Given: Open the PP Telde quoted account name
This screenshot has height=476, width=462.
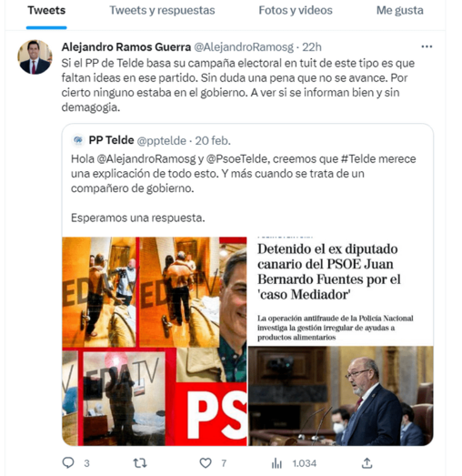Looking at the screenshot, I should (x=111, y=140).
